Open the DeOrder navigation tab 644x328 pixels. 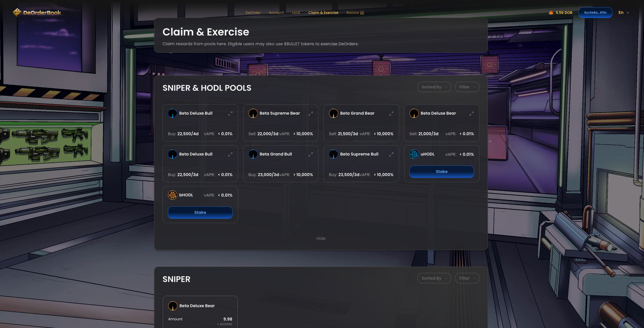(x=253, y=13)
